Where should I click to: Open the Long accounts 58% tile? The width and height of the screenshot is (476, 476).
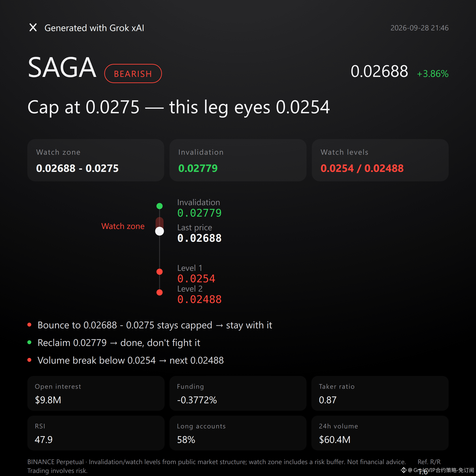point(238,433)
